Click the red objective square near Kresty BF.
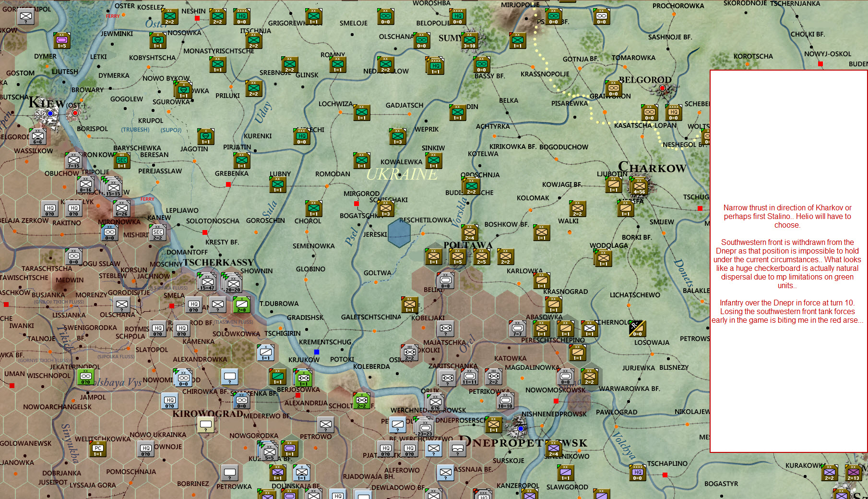The height and width of the screenshot is (499, 868). (x=205, y=232)
